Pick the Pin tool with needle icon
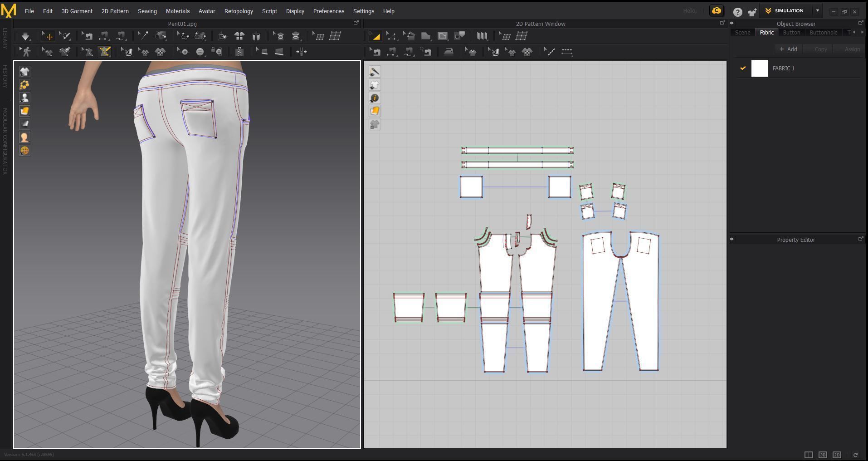868x461 pixels. pos(142,36)
